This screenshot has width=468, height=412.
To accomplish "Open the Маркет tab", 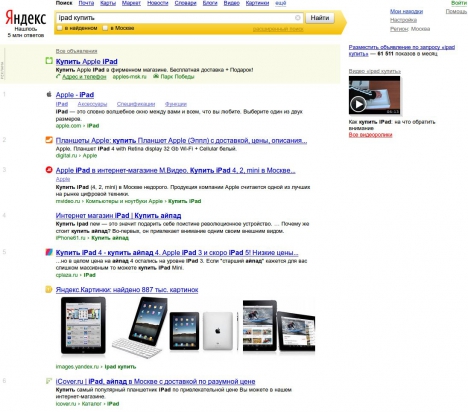I will 131,3.
